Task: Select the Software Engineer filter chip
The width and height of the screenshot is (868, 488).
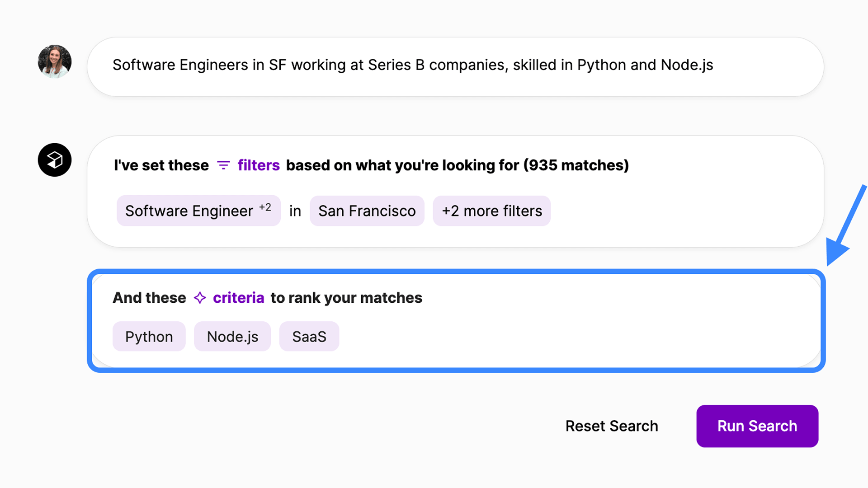Action: 189,211
